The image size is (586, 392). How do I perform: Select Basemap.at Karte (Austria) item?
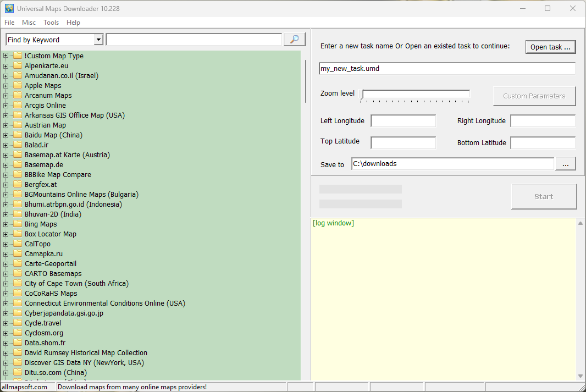click(67, 154)
